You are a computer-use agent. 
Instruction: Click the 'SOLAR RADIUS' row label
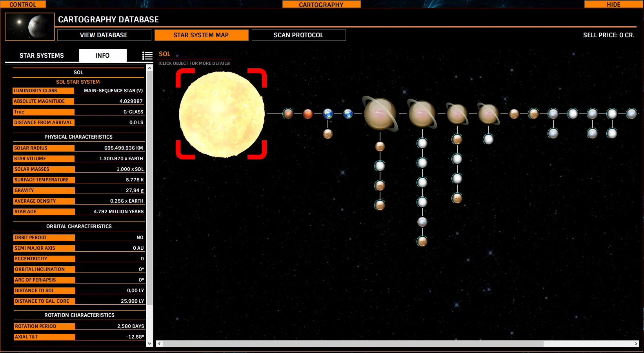[44, 148]
